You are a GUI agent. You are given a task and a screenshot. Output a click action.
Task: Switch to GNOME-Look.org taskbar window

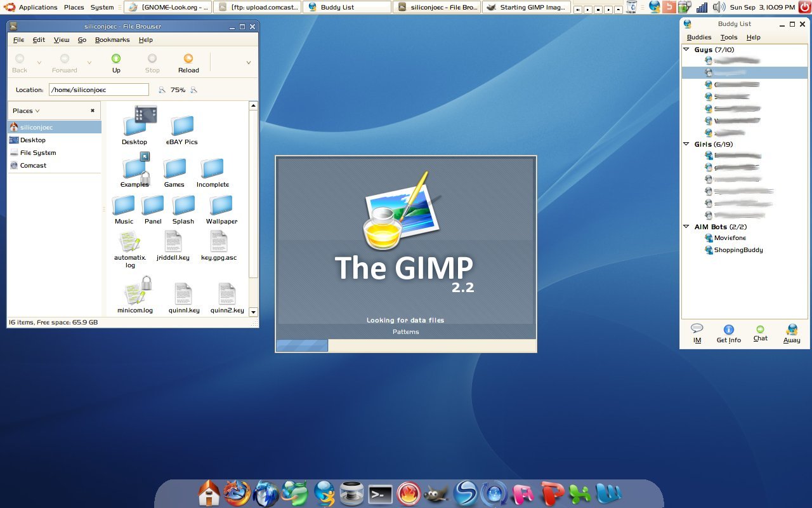tap(167, 8)
